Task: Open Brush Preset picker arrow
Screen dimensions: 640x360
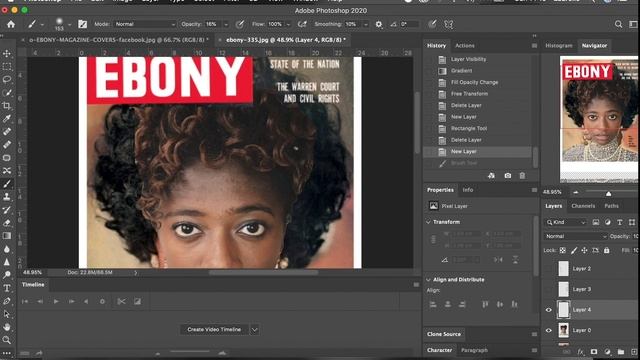Action: 69,24
